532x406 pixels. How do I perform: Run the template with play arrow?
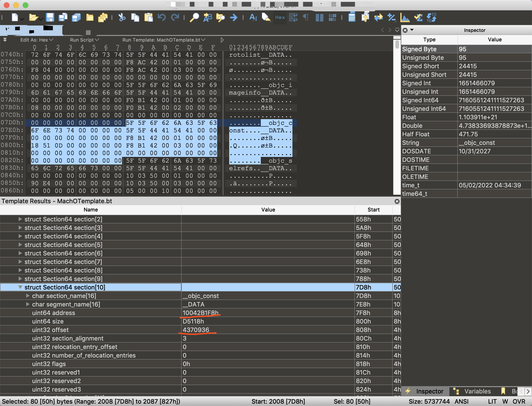(x=222, y=40)
